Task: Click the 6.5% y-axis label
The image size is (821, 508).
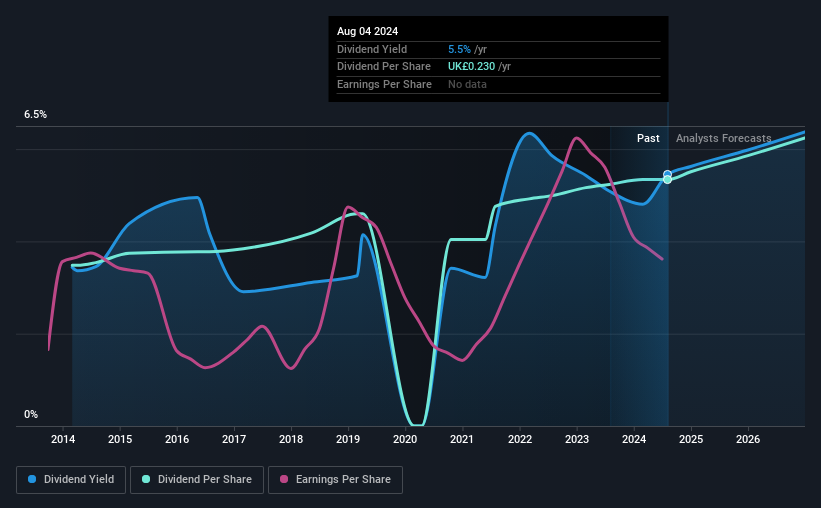Action: click(x=35, y=115)
